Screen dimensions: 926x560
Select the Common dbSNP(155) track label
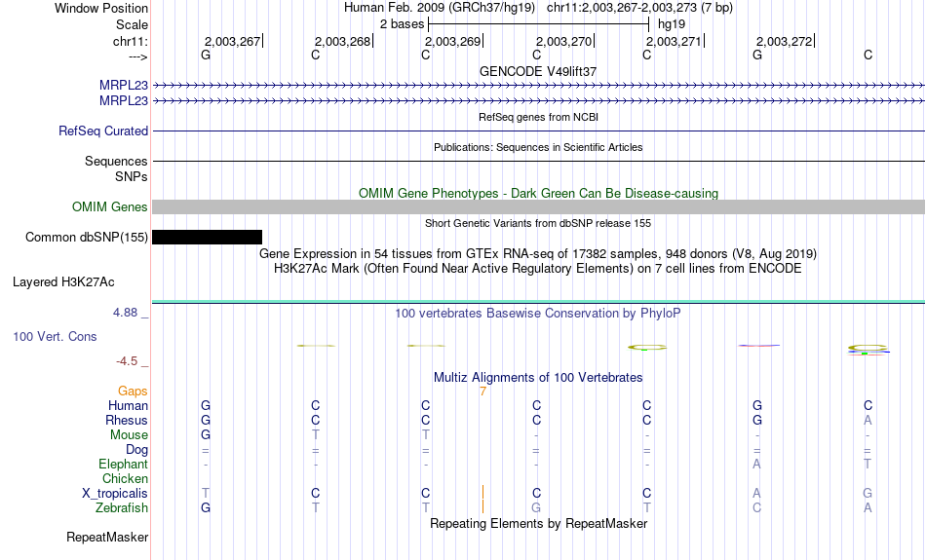pyautogui.click(x=87, y=238)
